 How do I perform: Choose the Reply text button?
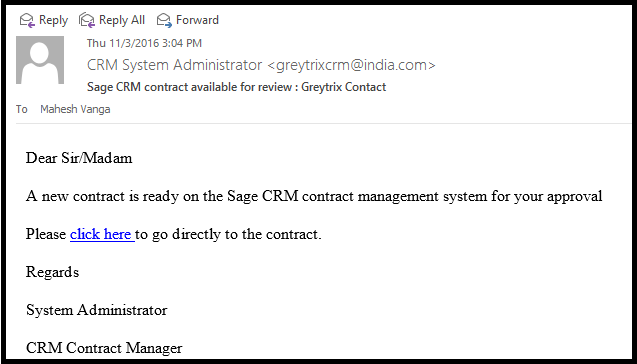coord(53,20)
